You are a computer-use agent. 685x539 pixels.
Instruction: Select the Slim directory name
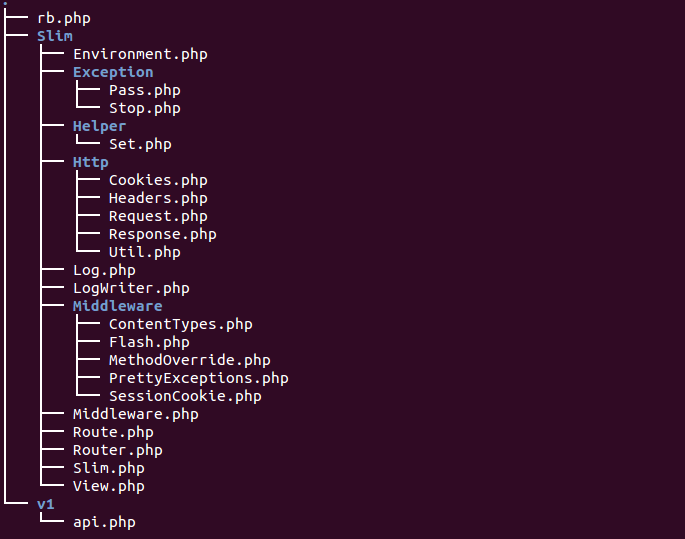pos(55,36)
